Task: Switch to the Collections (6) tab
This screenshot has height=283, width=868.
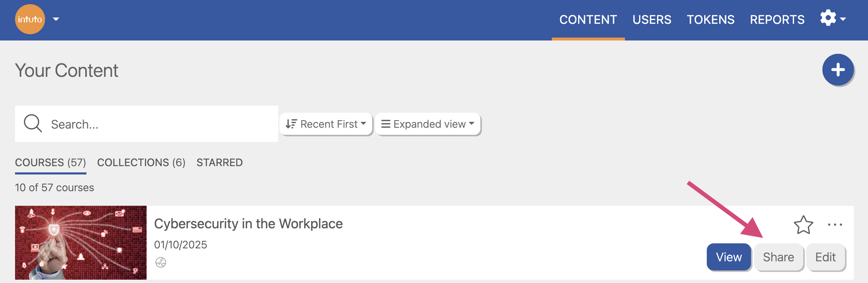Action: coord(141,162)
